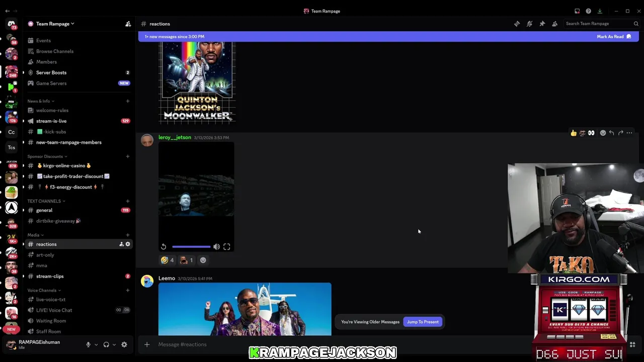Click reply arrow on message hover toolbar
Screen dimensions: 644x362
(611, 133)
